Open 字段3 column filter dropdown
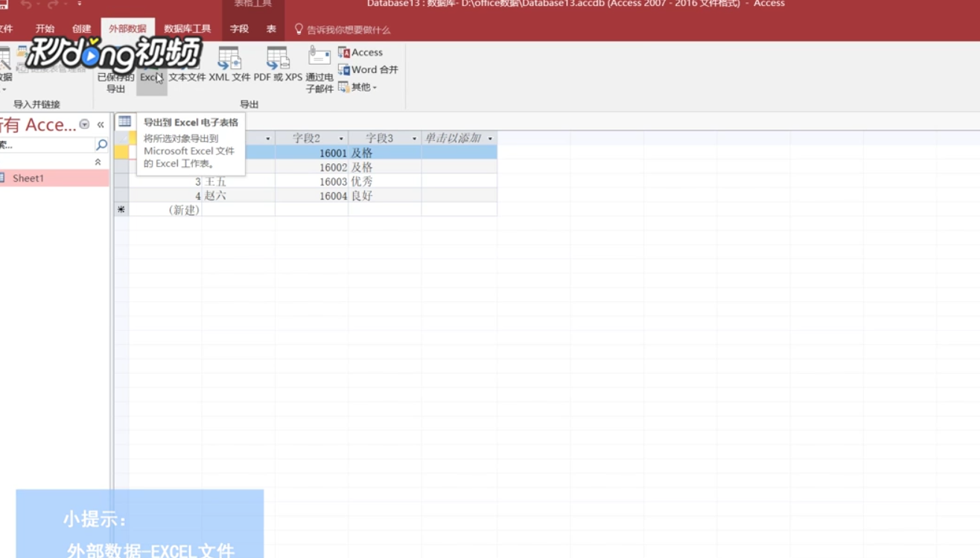 click(x=414, y=139)
